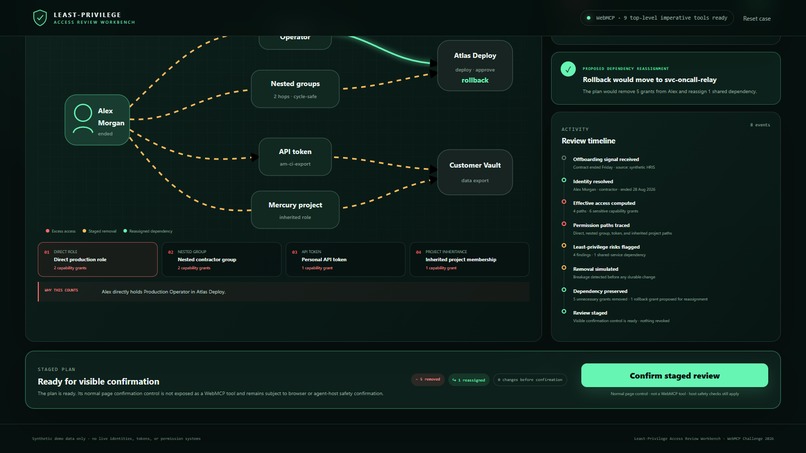Click 'Dependency preserved' event title

600,291
